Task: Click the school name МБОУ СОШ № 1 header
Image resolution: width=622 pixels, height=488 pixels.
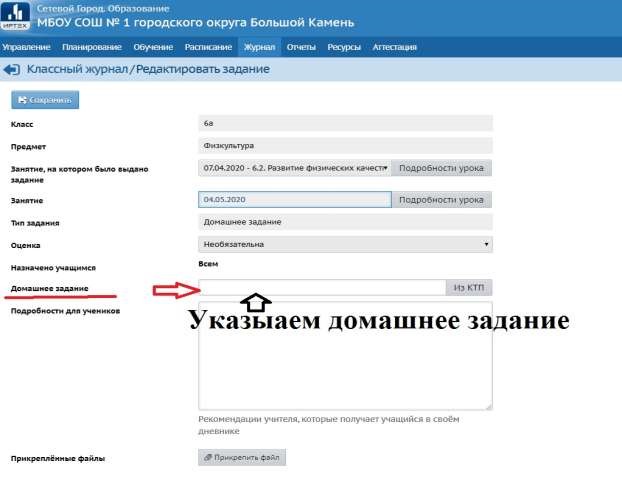Action: coord(196,23)
